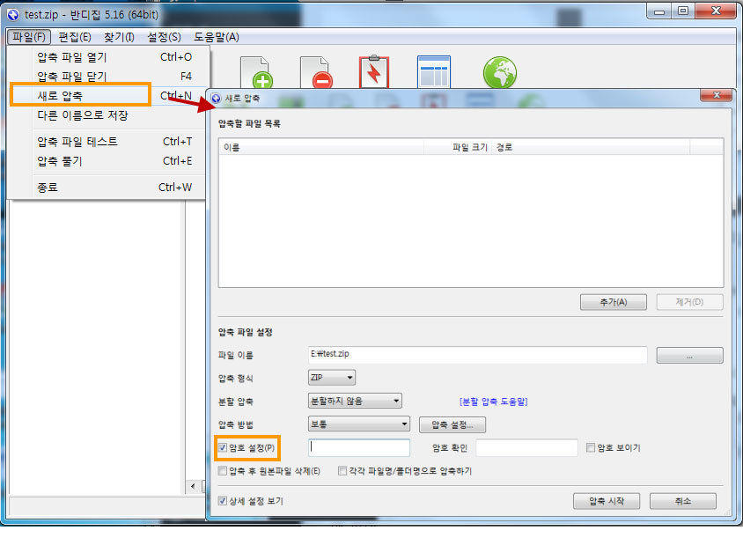Maximize the Bandizip main window
This screenshot has width=743, height=560.
683,11
